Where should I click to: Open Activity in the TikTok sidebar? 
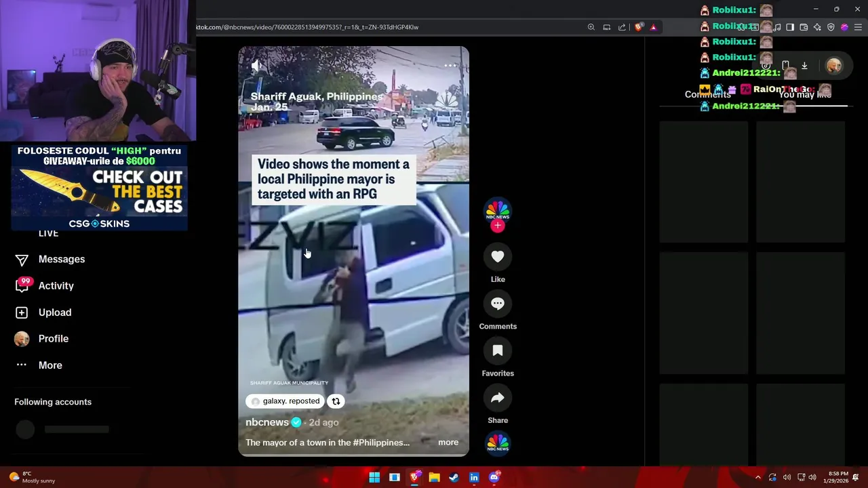coord(56,285)
